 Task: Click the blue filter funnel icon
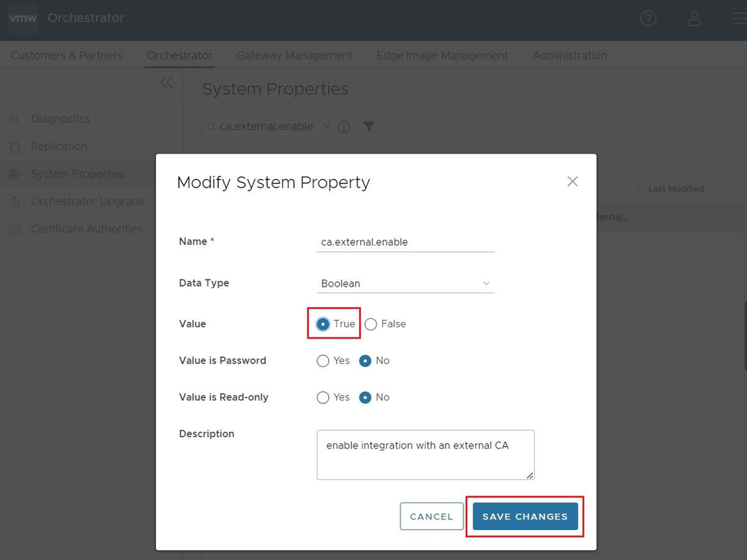tap(369, 127)
